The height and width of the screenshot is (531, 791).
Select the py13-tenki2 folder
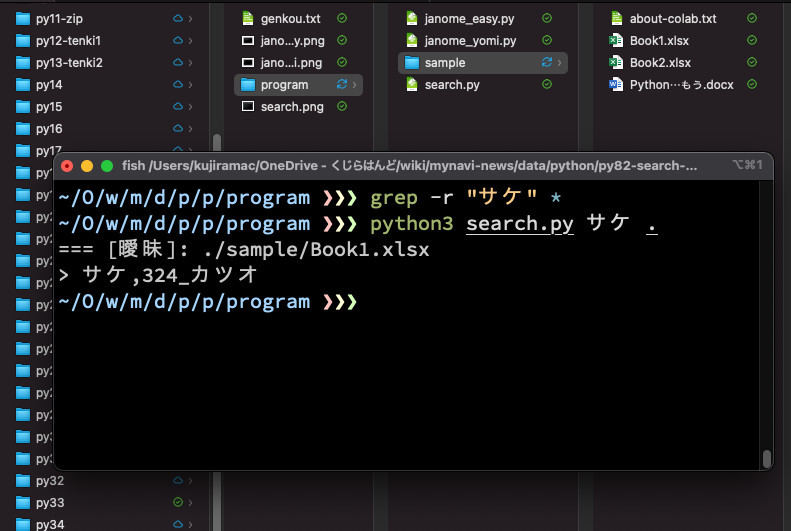click(x=68, y=63)
